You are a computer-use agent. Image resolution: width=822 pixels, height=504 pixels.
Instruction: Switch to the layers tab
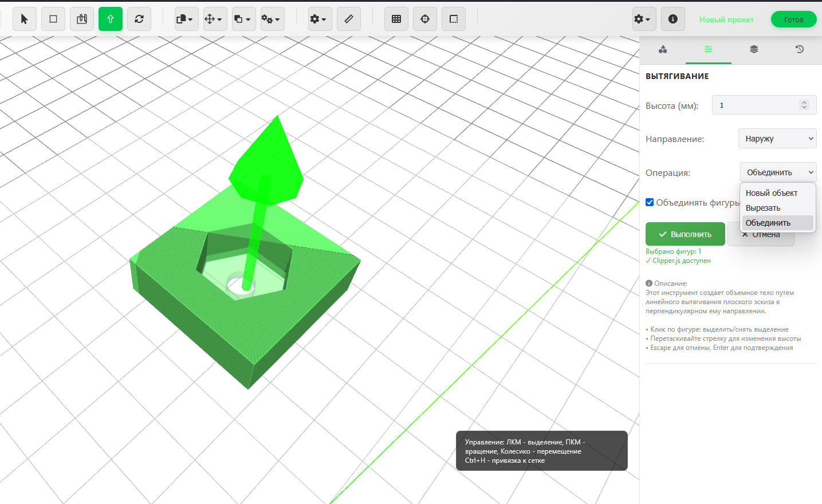click(x=754, y=49)
